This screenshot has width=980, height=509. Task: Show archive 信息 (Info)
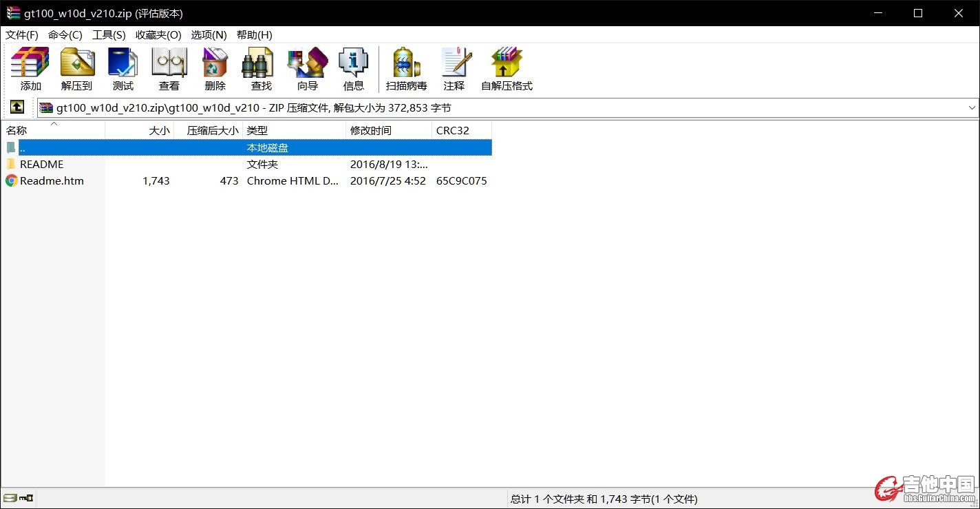pos(353,69)
